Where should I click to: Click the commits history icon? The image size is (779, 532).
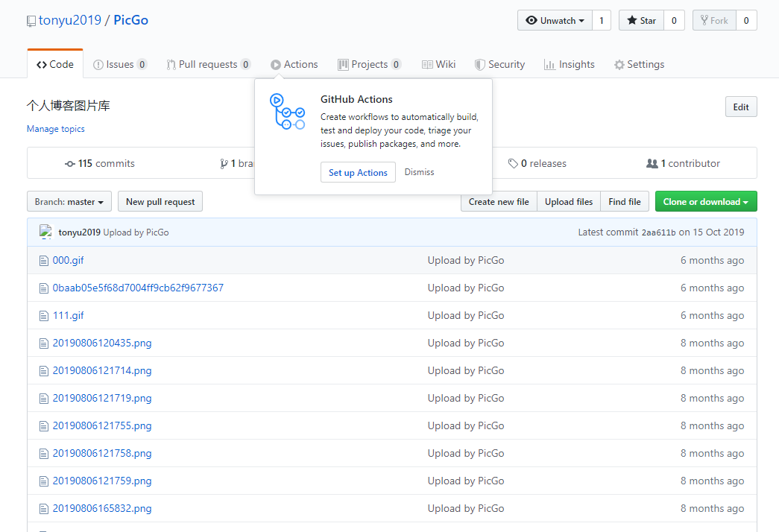[70, 164]
